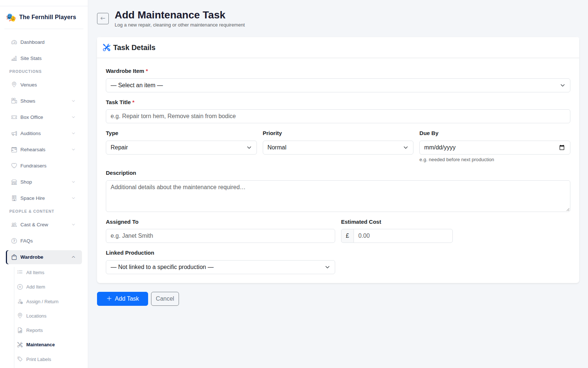
Task: Collapse the Wardrobe menu chevron
Action: click(x=73, y=257)
